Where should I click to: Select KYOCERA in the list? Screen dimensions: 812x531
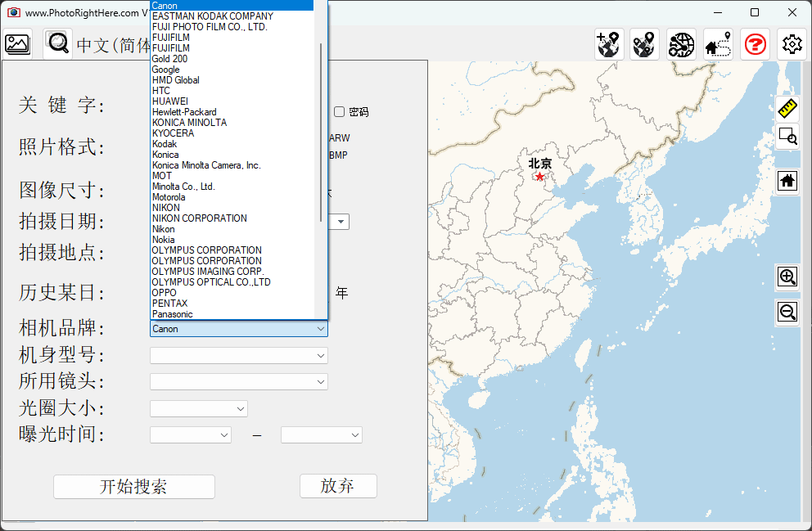(232, 133)
